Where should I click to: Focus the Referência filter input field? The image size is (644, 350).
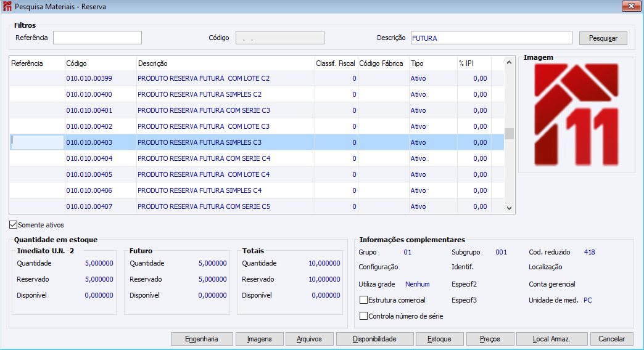pos(97,38)
